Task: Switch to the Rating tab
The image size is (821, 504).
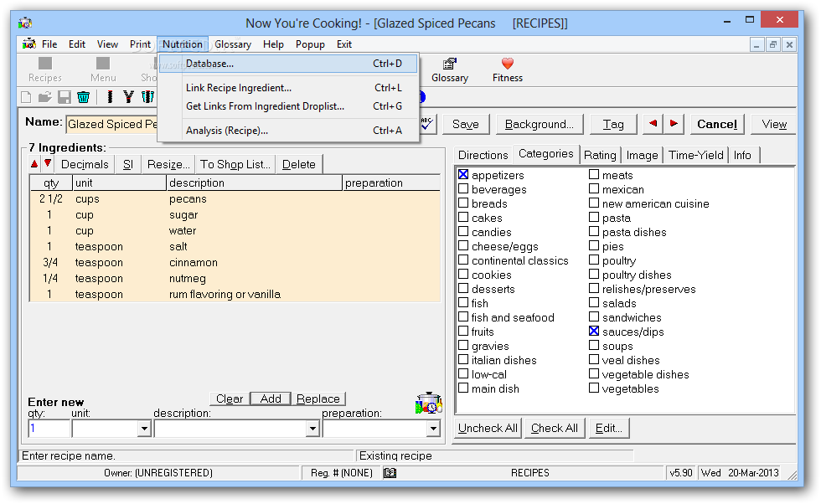Action: click(600, 156)
